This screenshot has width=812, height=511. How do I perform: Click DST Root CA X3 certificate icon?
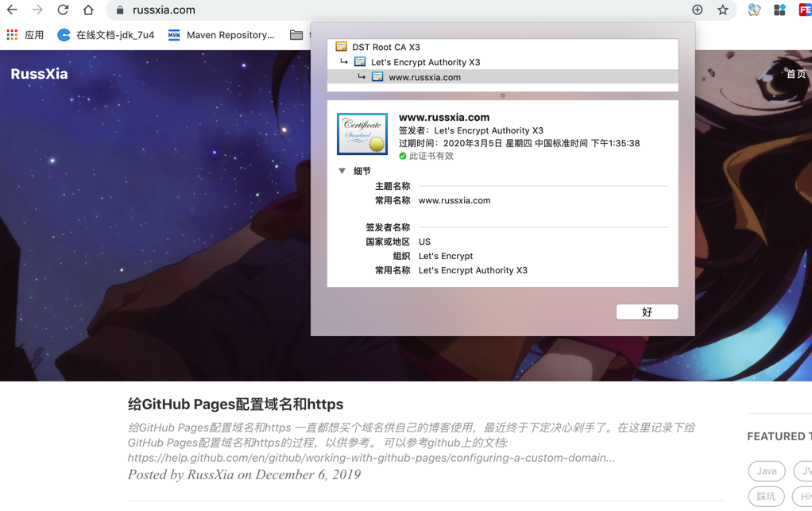[342, 47]
